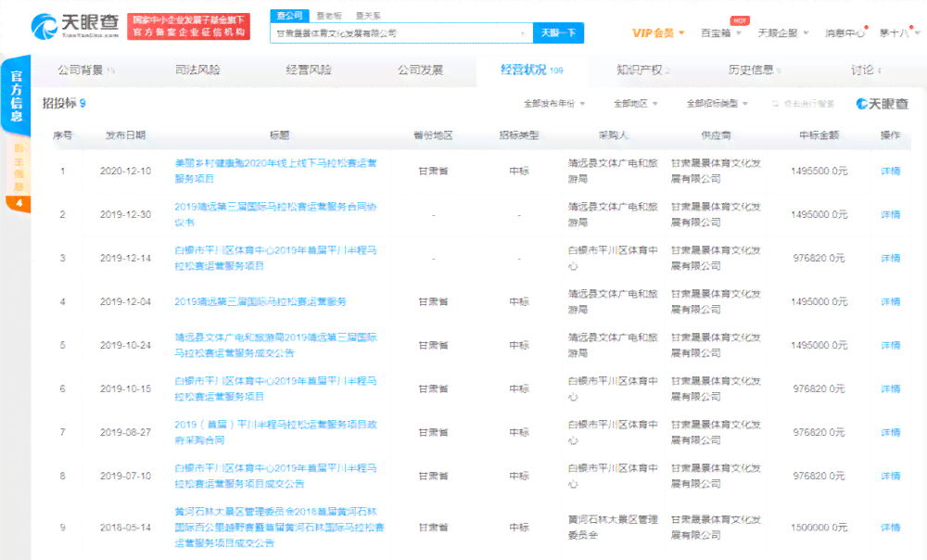Switch to the 经营状况 tab
The width and height of the screenshot is (927, 560).
tap(531, 70)
